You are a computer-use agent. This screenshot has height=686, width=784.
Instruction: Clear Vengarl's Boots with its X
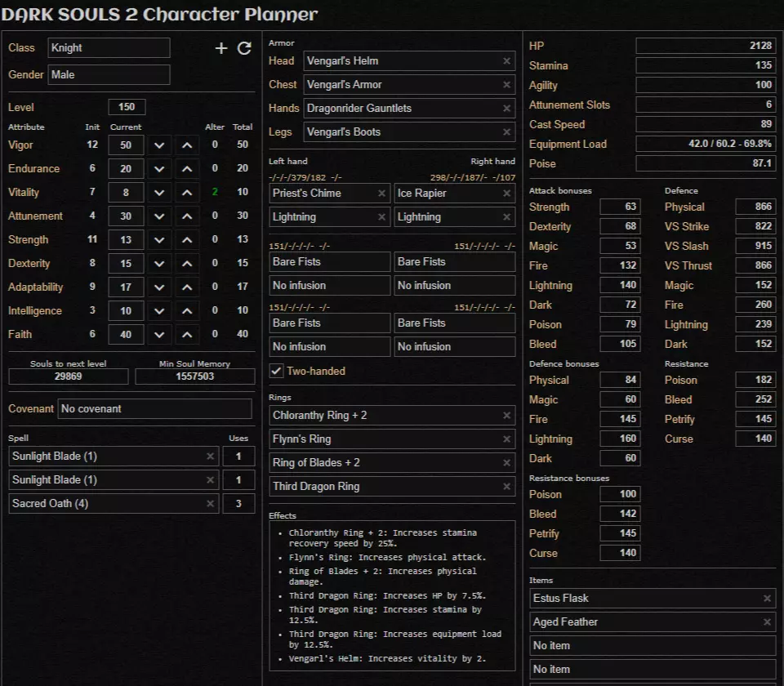[506, 132]
